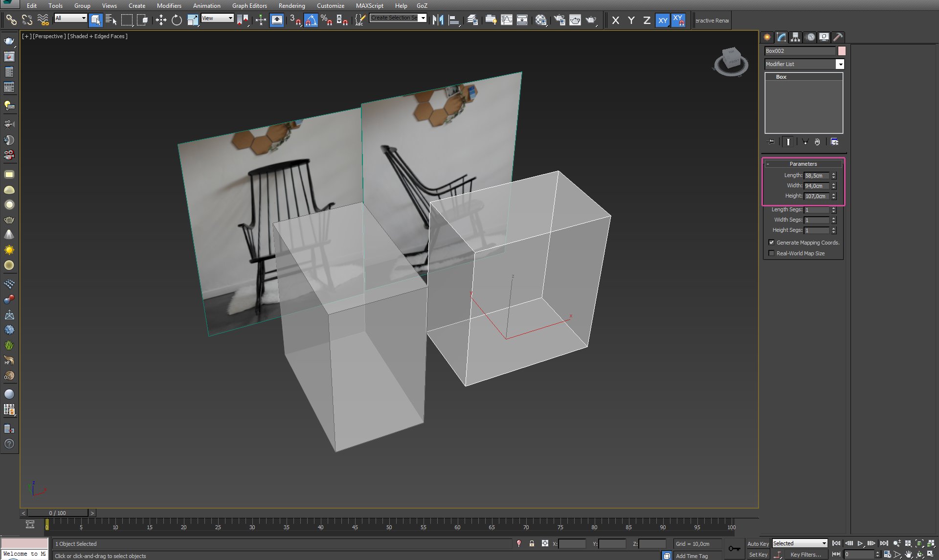The width and height of the screenshot is (939, 560).
Task: Open the Rendering menu
Action: (291, 6)
